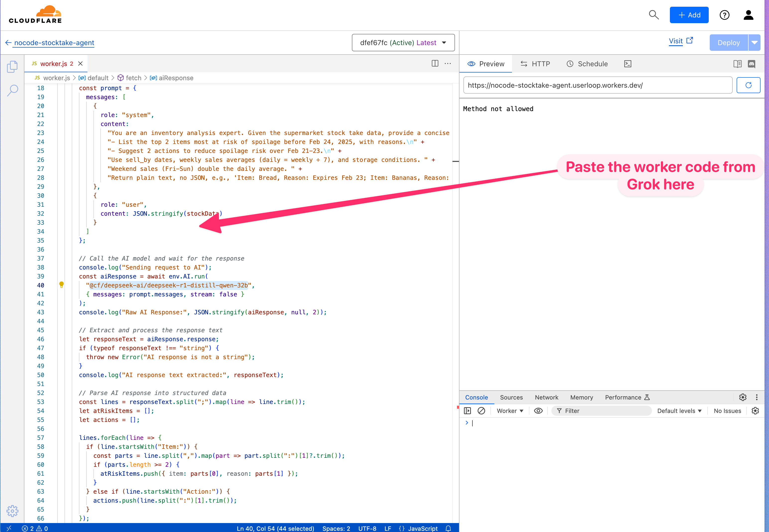Open the Sources DevTools tab
This screenshot has width=769, height=532.
coord(511,397)
